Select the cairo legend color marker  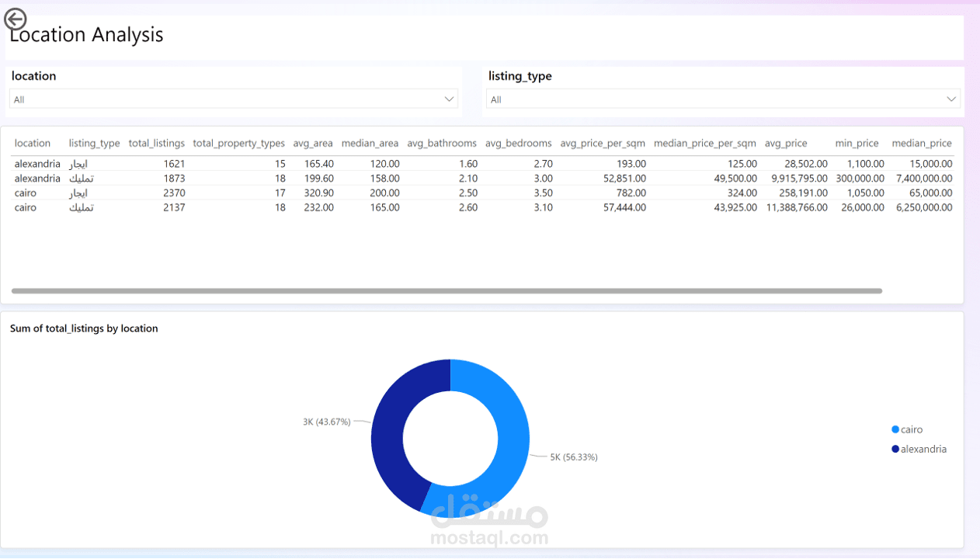[895, 429]
